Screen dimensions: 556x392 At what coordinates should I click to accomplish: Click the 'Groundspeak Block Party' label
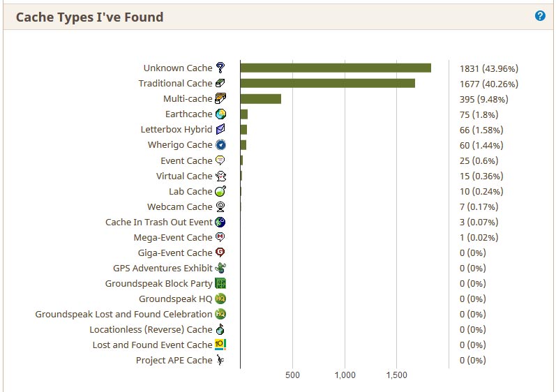tap(159, 284)
